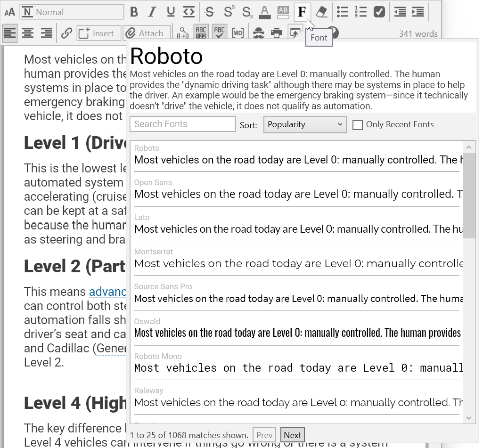Enable Only Recent Fonts checkbox
Screen dimensions: 483x448
click(358, 125)
